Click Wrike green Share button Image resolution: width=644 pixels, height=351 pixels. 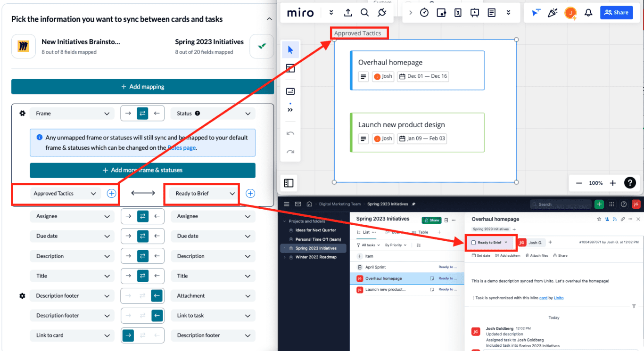431,220
